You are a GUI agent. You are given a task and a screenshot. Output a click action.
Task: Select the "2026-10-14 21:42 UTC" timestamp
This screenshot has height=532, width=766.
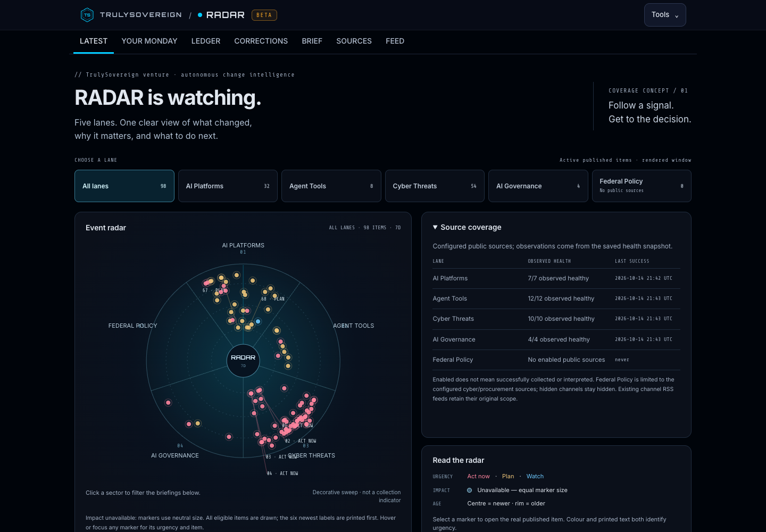pos(644,278)
